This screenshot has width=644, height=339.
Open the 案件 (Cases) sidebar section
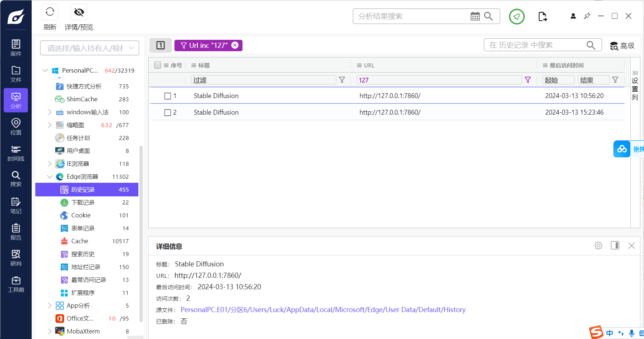click(16, 48)
